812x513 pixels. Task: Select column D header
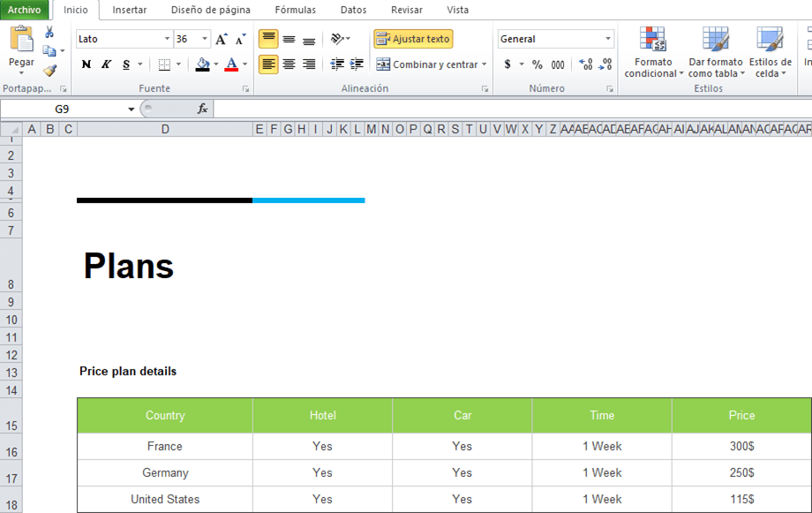[165, 129]
